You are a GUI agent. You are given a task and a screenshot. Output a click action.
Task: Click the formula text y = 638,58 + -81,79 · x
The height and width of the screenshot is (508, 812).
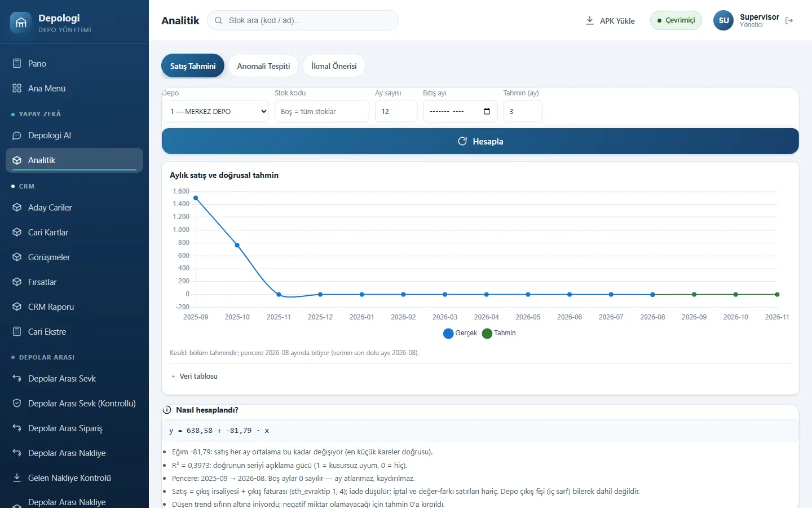tap(219, 431)
